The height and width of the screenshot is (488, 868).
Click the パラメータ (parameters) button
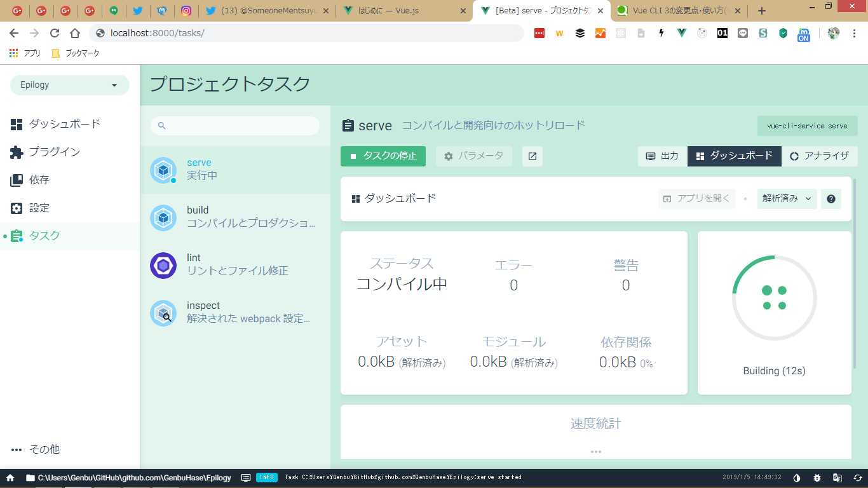(473, 156)
